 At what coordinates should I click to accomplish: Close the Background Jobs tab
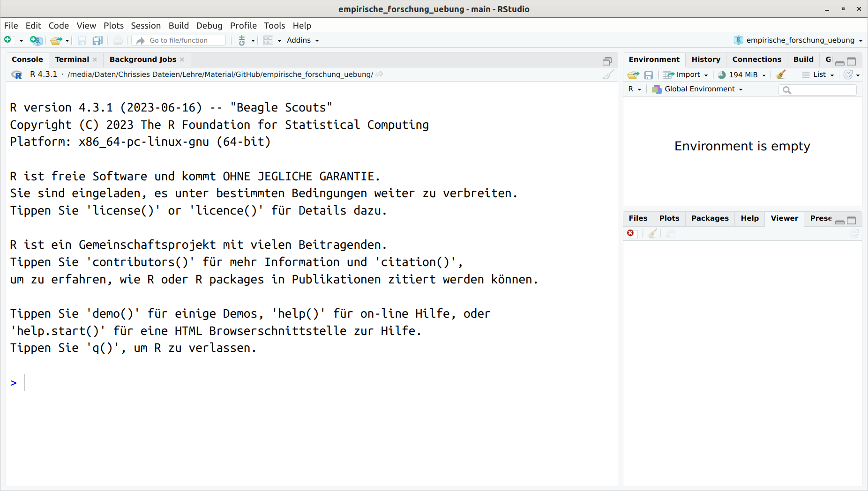tap(182, 60)
